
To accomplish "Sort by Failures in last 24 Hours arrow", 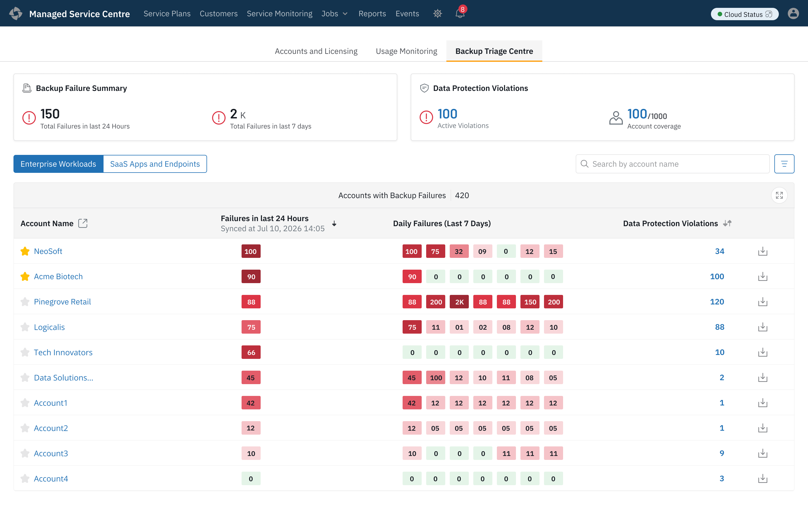I will click(x=334, y=223).
